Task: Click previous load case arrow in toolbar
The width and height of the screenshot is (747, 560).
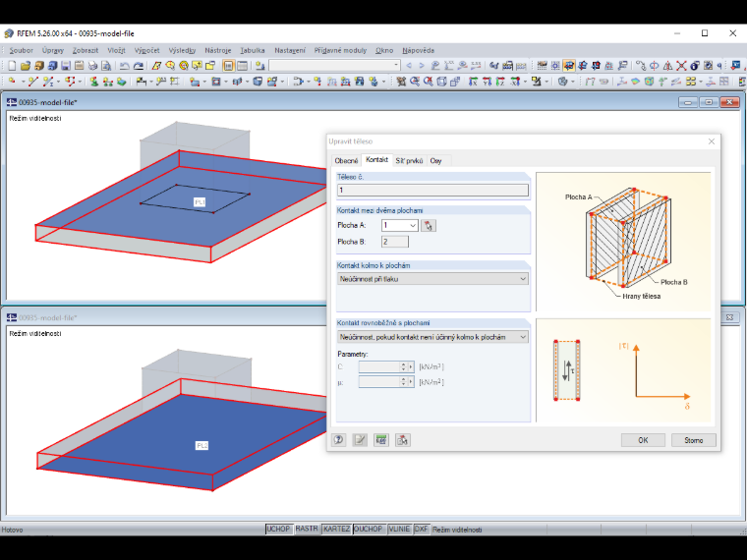Action: 409,66
